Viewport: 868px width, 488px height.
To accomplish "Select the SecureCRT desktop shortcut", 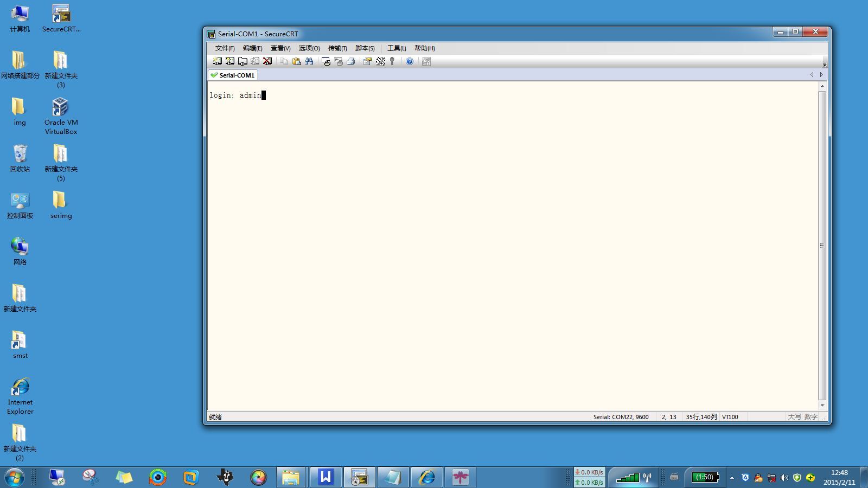I will pos(61,19).
